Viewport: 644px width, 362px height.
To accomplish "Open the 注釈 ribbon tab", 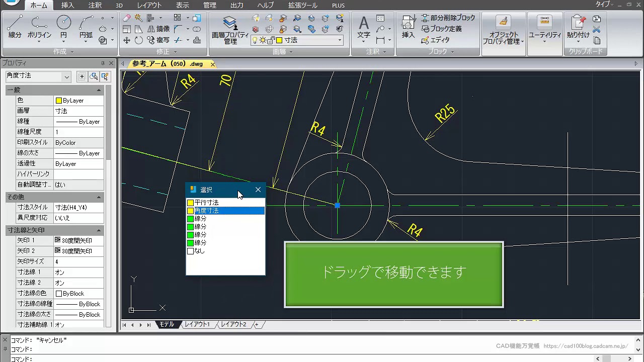I will [95, 5].
